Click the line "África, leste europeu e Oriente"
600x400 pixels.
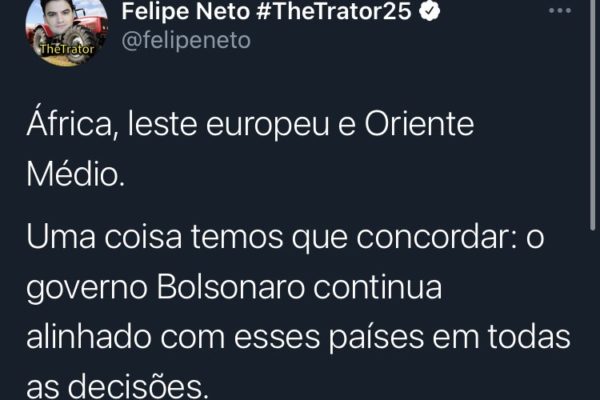(x=250, y=125)
